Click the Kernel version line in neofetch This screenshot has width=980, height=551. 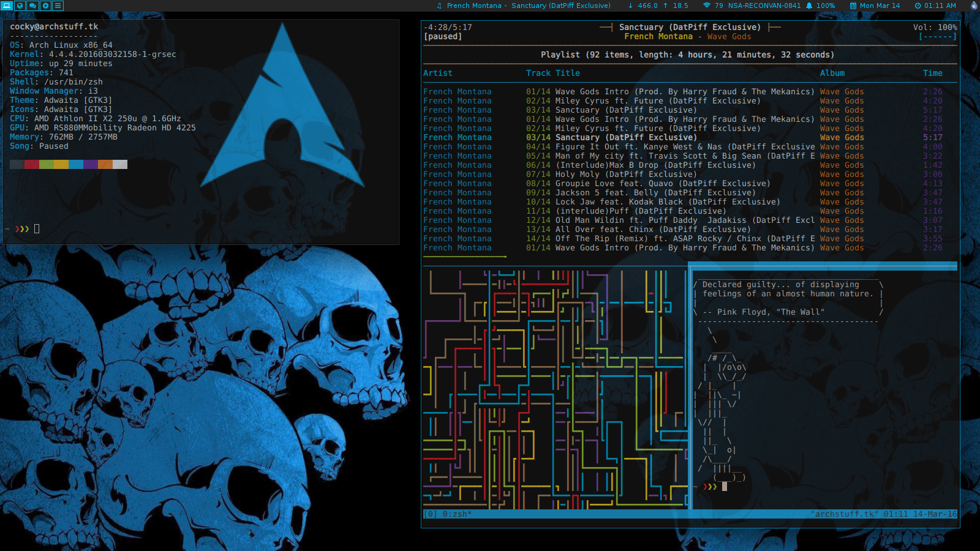93,54
